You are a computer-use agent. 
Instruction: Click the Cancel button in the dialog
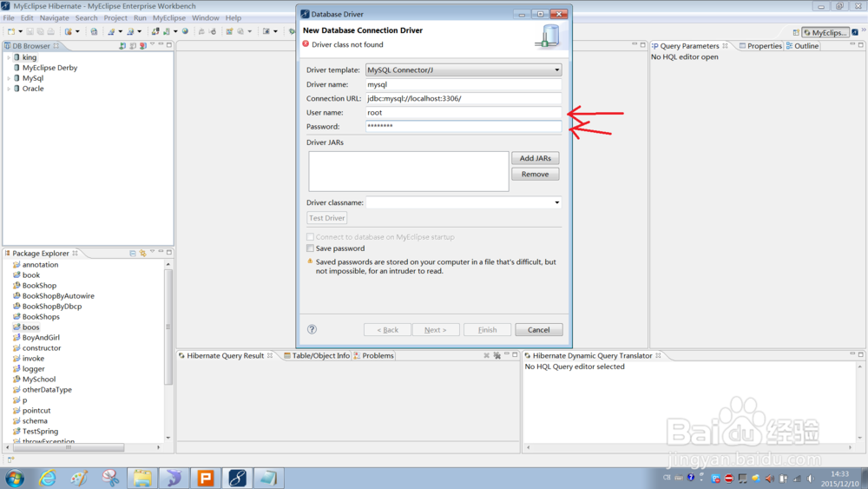tap(539, 329)
